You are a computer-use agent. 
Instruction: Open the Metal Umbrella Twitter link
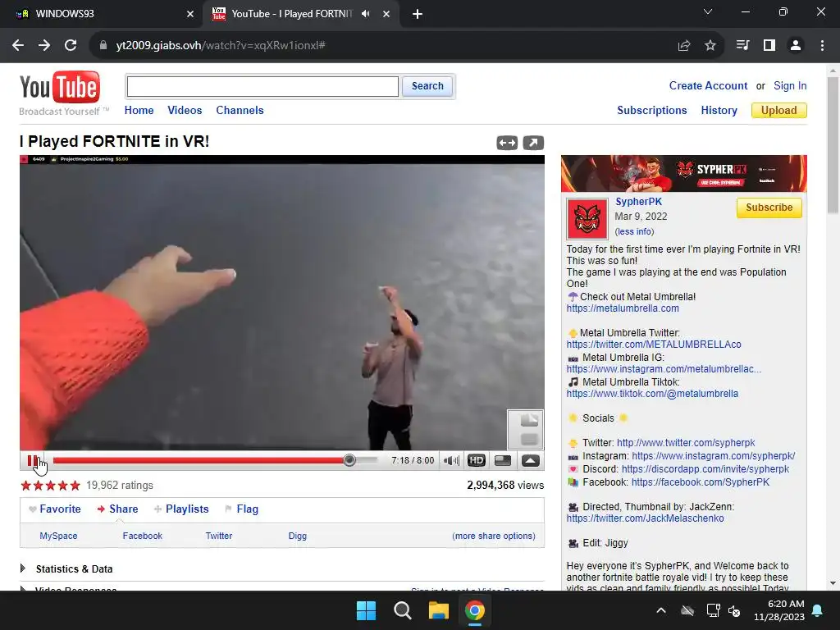point(654,345)
